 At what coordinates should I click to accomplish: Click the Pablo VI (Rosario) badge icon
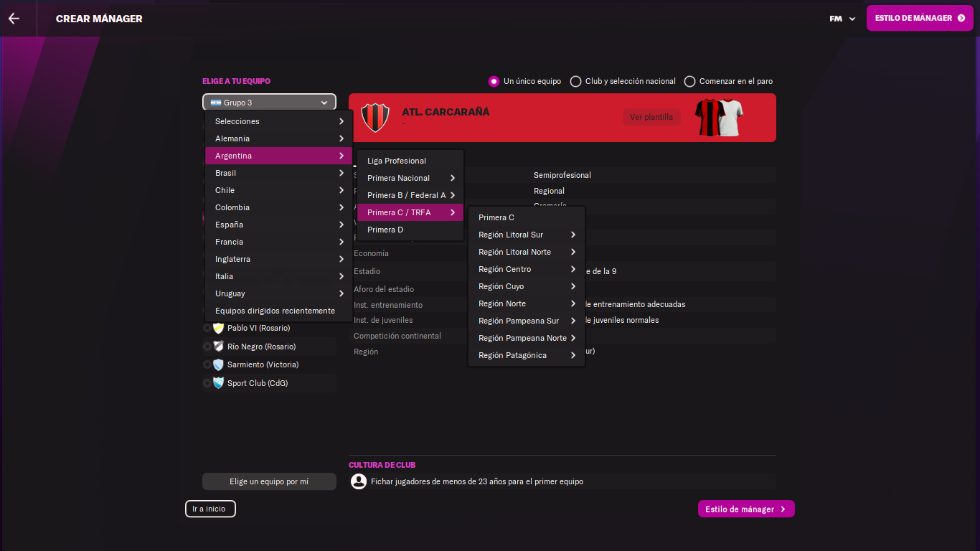pos(219,328)
